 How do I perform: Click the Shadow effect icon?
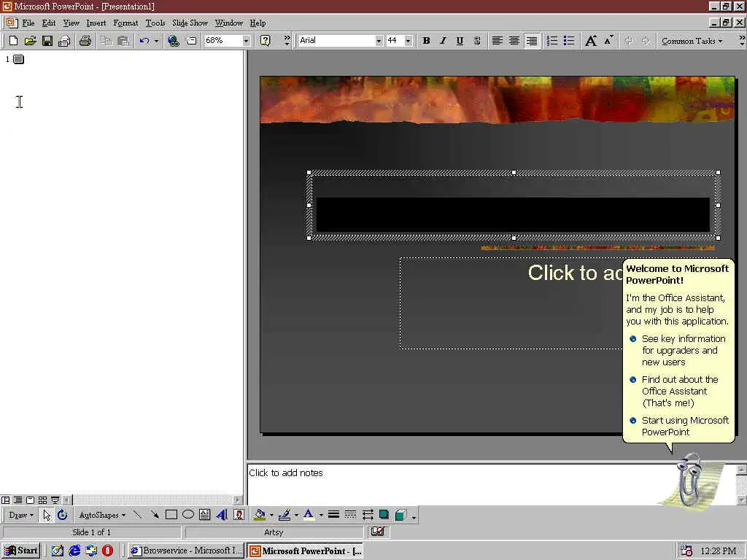(384, 515)
